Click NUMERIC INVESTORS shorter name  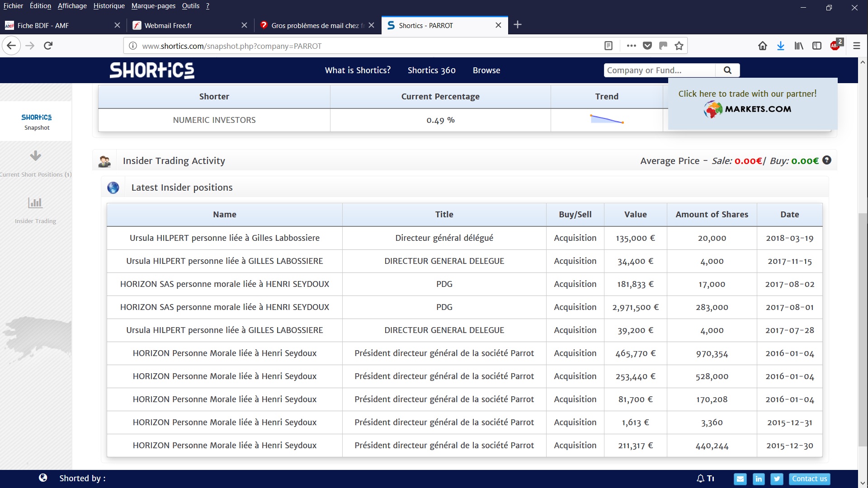click(x=214, y=120)
